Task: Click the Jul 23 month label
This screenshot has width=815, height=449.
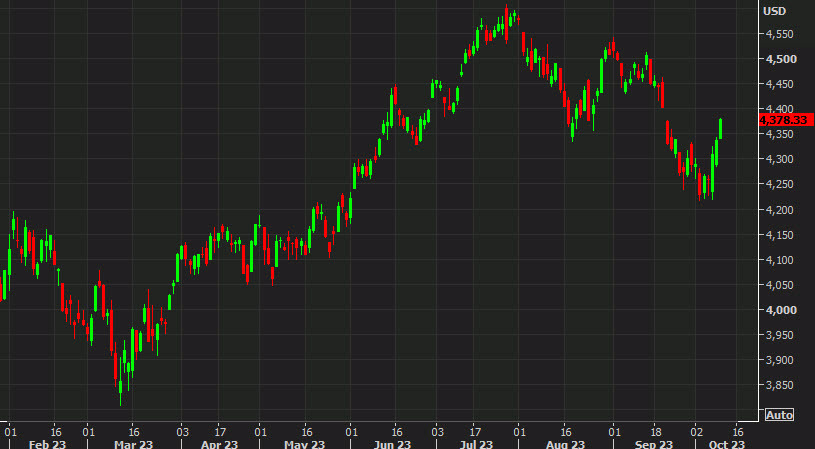Action: (477, 444)
